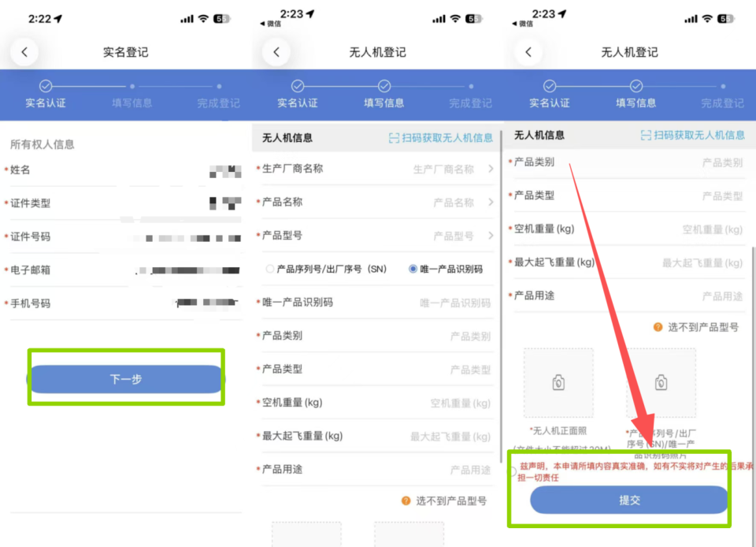Tap back arrow in right 无人机登记 screenshot
Image resolution: width=756 pixels, height=547 pixels.
point(528,52)
